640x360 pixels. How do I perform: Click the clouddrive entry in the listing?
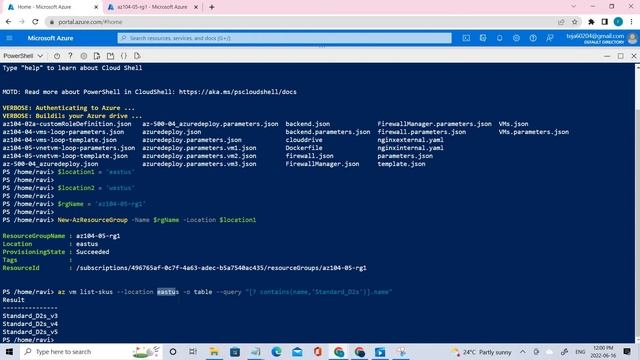pyautogui.click(x=304, y=140)
